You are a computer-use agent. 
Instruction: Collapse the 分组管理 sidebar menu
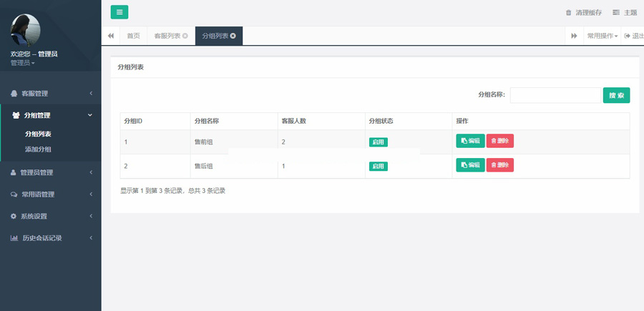pyautogui.click(x=50, y=115)
